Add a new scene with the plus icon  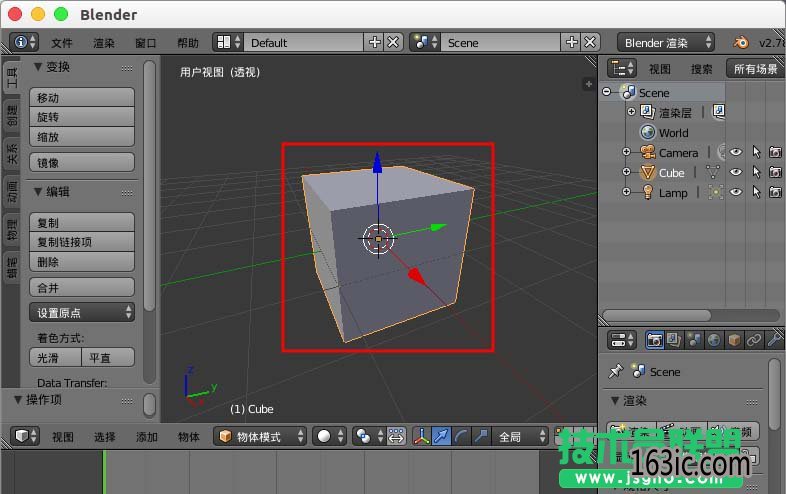pyautogui.click(x=571, y=42)
